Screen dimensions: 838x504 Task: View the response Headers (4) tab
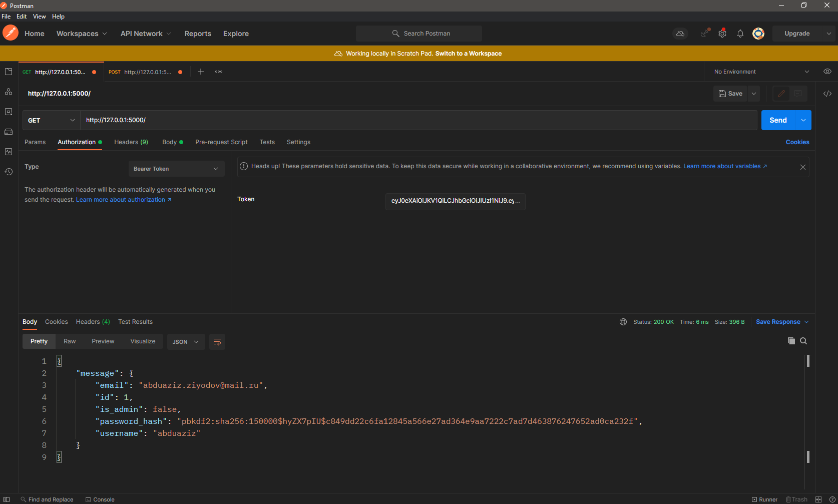coord(93,322)
